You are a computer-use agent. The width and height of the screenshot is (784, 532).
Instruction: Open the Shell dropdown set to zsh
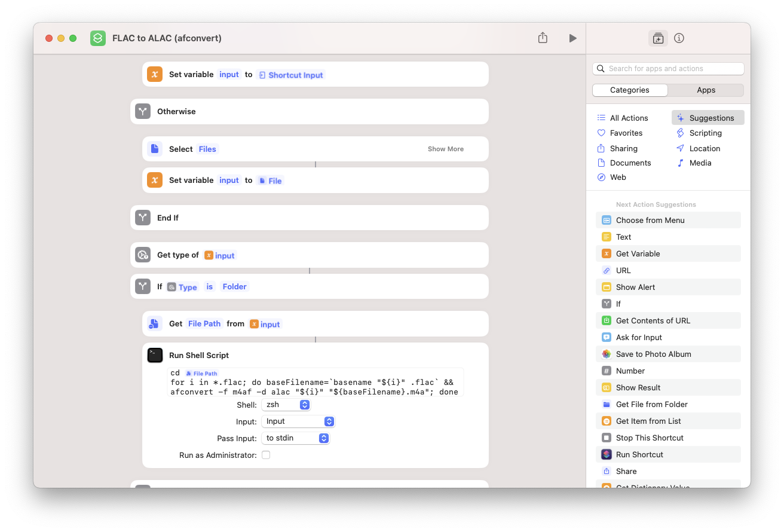[286, 405]
